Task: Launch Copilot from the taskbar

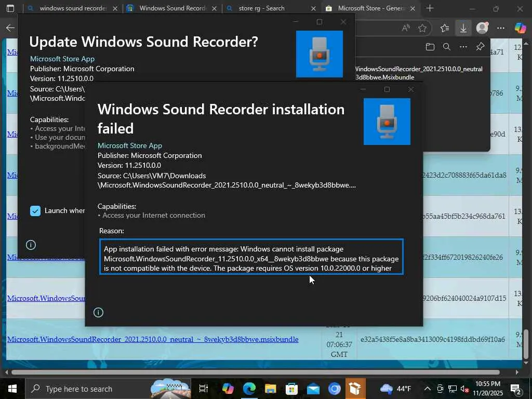Action: [x=228, y=389]
